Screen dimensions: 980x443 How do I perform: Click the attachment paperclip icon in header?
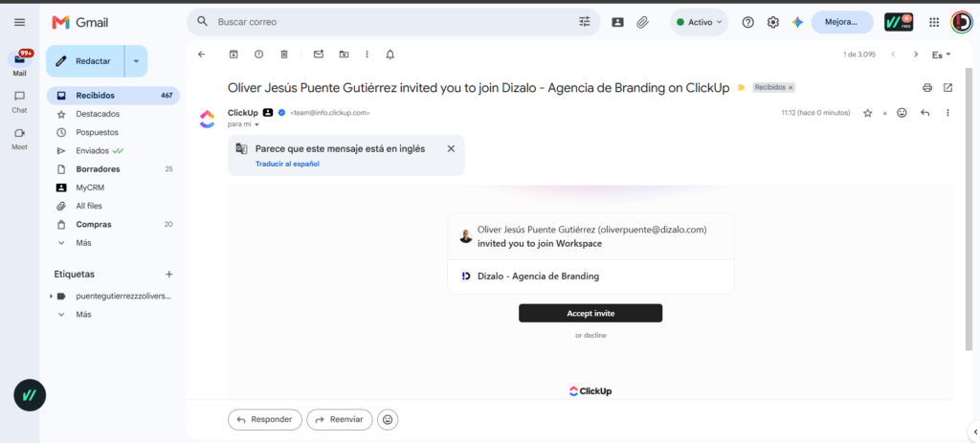click(642, 23)
